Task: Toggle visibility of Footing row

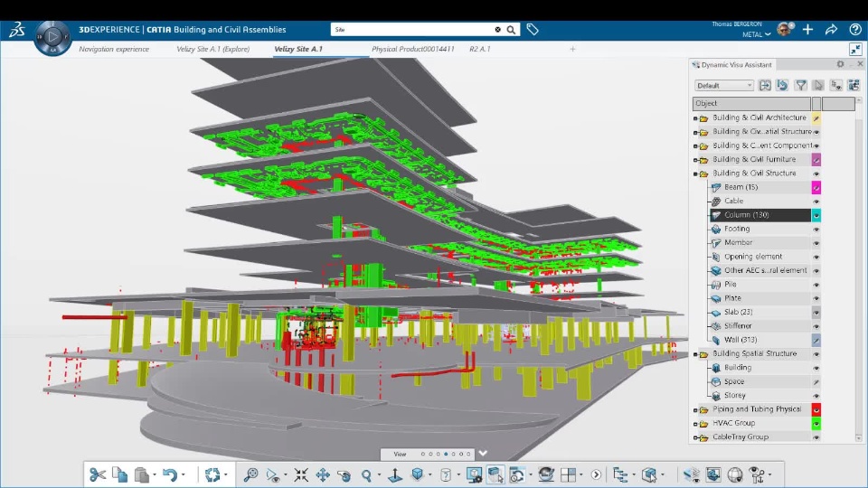Action: pyautogui.click(x=816, y=229)
